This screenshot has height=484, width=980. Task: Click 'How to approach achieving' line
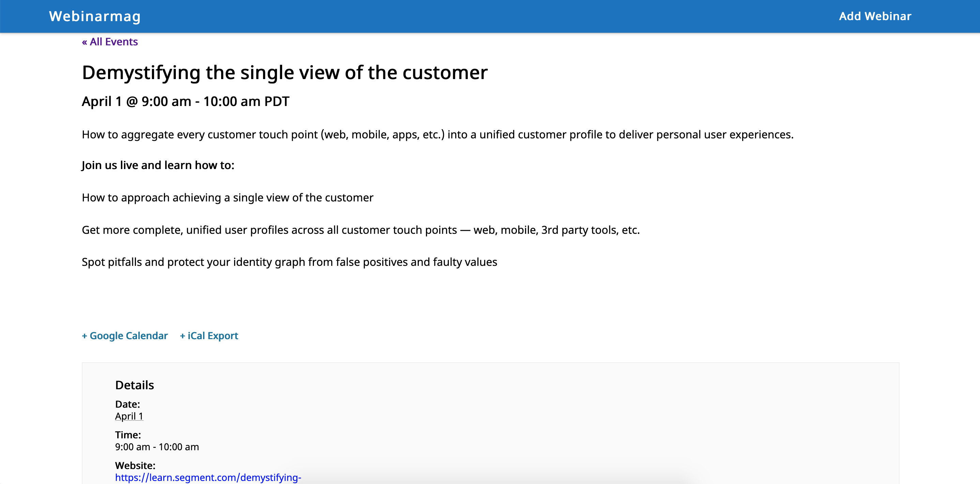[x=228, y=197]
